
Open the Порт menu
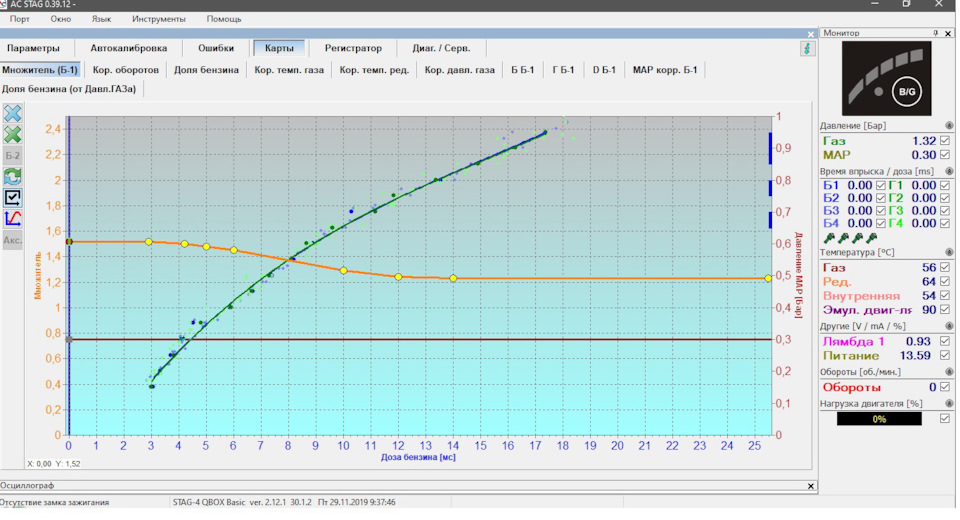point(20,19)
